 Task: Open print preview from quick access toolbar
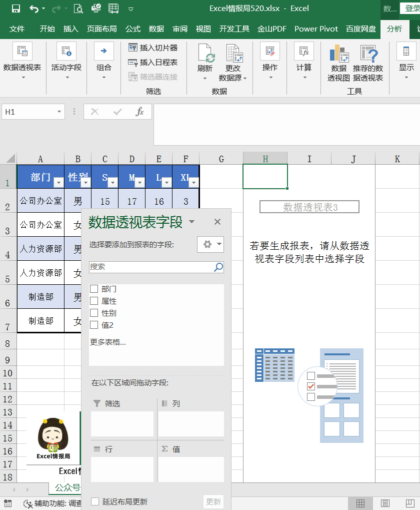[78, 9]
